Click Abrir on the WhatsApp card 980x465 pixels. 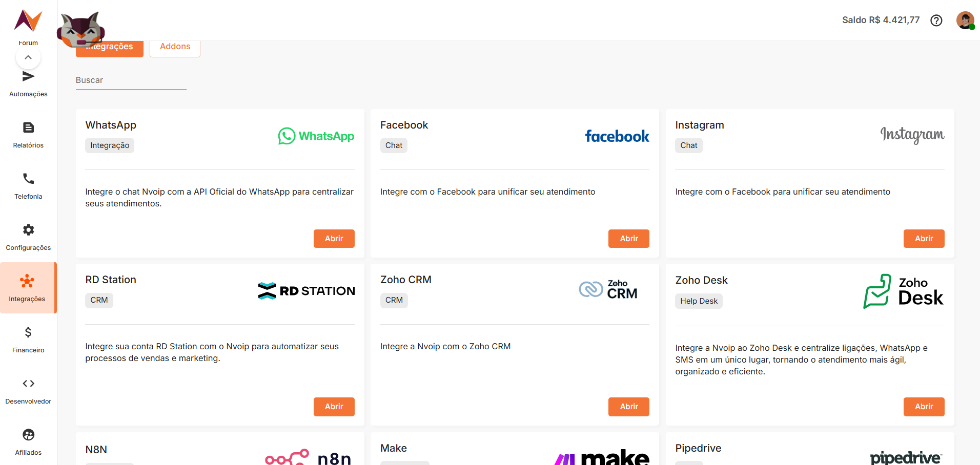coord(334,239)
